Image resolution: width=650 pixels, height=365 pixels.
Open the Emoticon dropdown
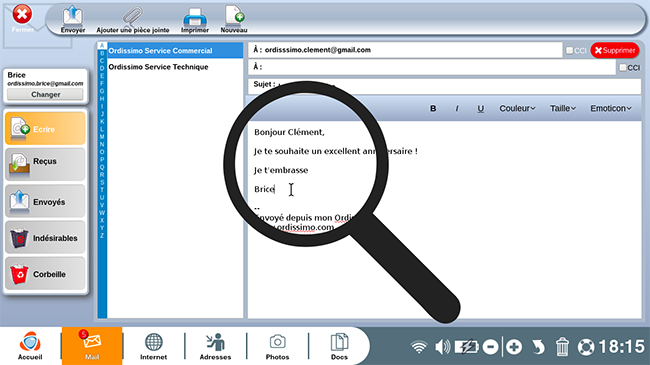coord(611,108)
